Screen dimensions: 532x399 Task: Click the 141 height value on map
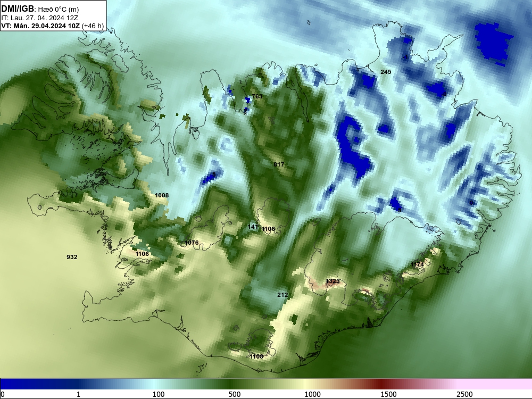(253, 227)
